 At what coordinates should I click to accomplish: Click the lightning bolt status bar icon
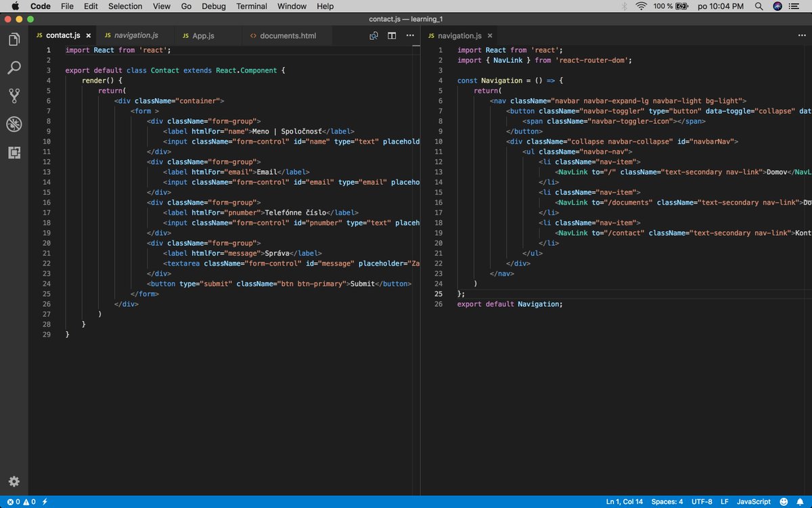45,502
